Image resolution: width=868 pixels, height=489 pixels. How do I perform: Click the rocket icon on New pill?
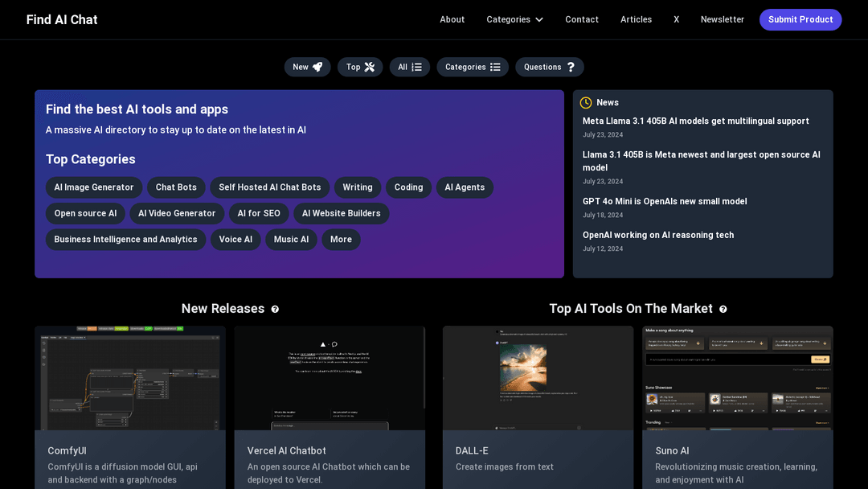[317, 67]
